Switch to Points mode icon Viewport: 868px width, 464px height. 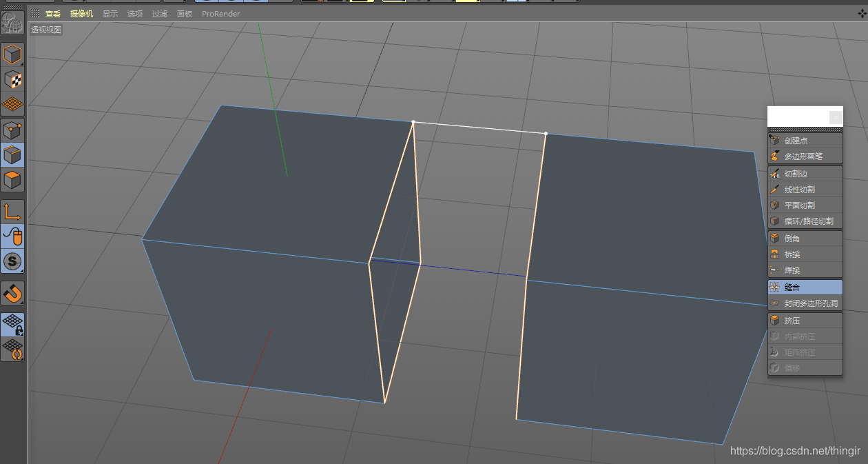pos(12,130)
